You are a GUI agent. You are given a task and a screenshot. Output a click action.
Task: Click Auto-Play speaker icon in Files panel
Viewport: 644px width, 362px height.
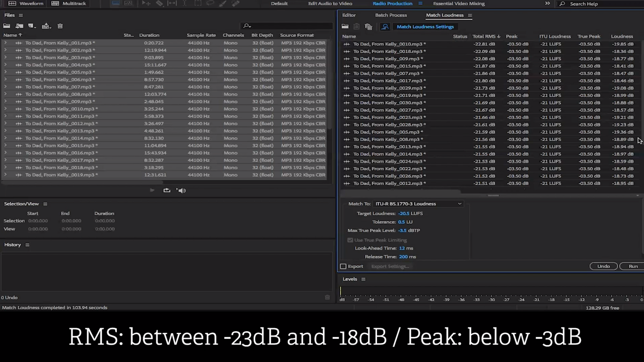point(181,190)
